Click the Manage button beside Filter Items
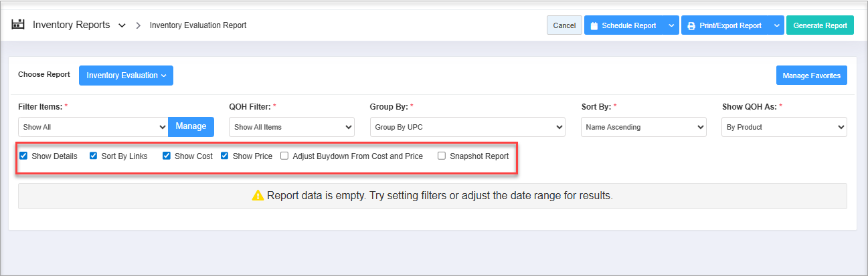Image resolution: width=868 pixels, height=276 pixels. 191,126
